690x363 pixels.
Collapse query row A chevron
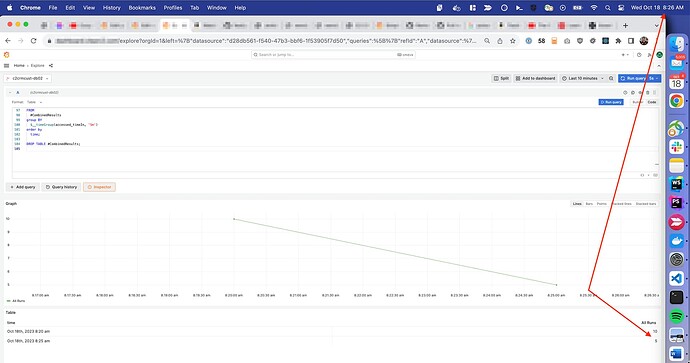[x=10, y=92]
